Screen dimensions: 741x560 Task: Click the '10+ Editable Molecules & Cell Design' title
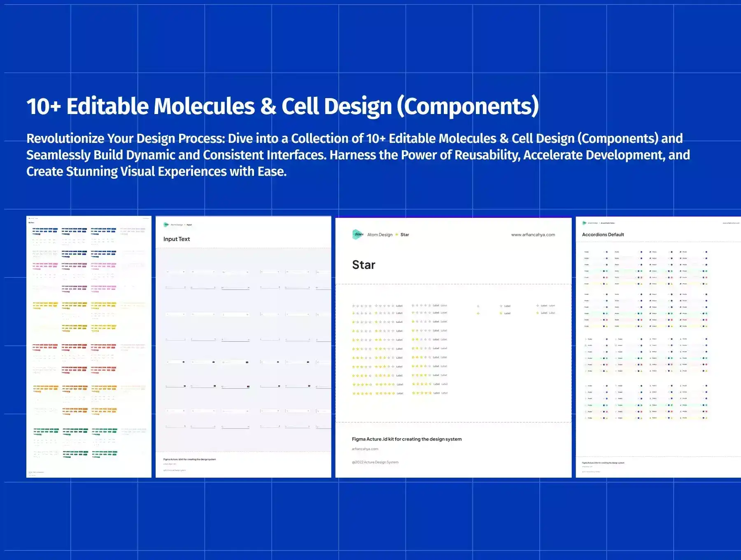282,106
